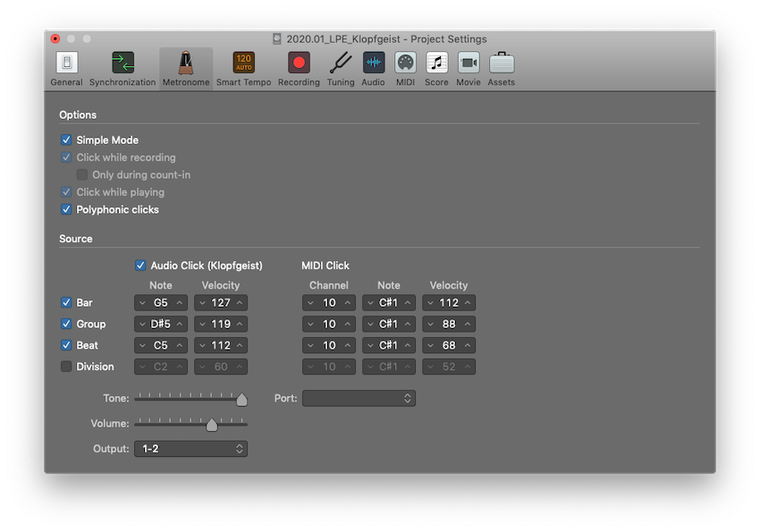Switch to the Smart Tempo tab label

coord(243,82)
